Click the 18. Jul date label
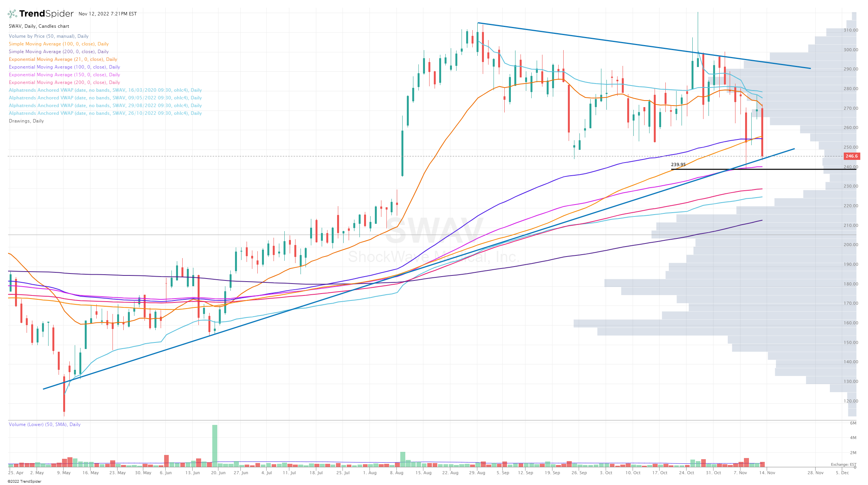This screenshot has height=485, width=868. tap(316, 473)
